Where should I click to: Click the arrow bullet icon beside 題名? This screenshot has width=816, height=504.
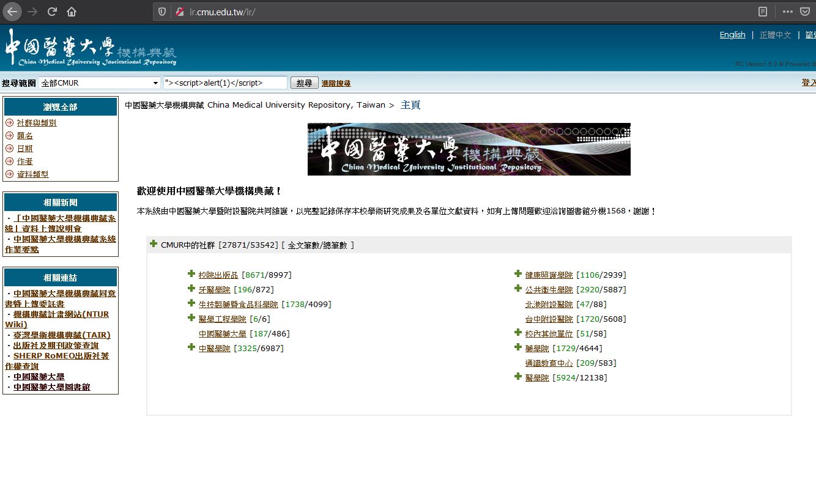(x=9, y=136)
